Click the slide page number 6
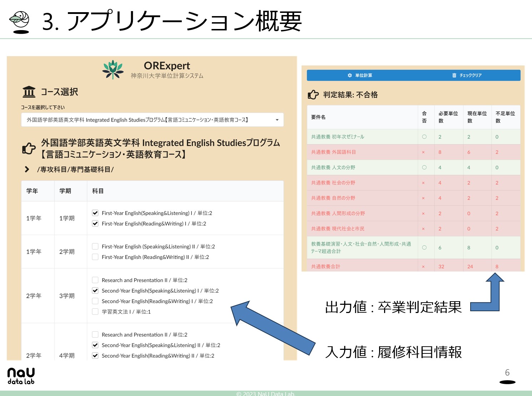 (507, 373)
